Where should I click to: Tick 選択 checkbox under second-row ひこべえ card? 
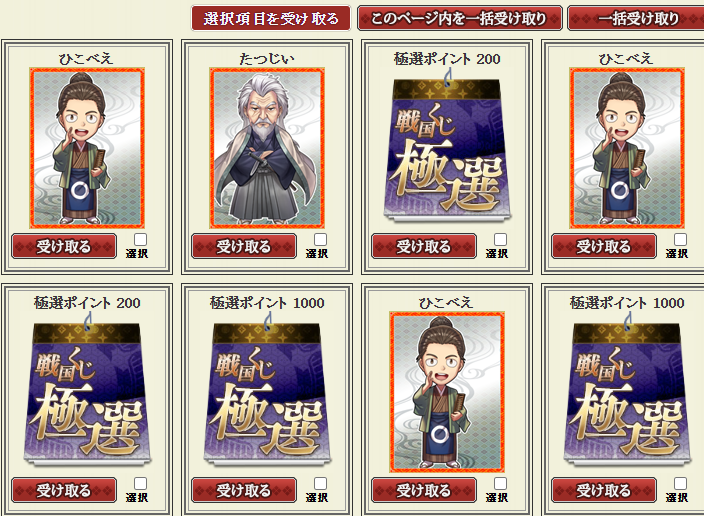click(500, 483)
